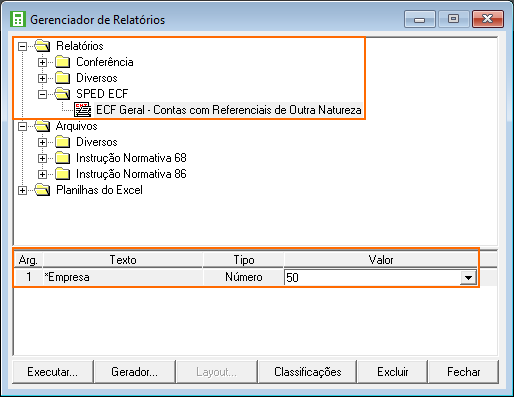Expand Instrução Normativa 68 node

[42, 158]
